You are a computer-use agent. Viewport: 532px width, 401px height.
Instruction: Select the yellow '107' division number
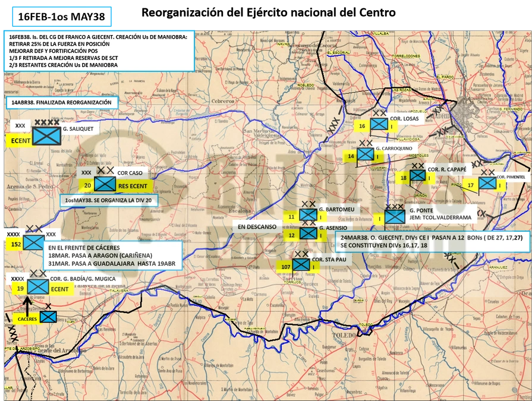pyautogui.click(x=286, y=267)
